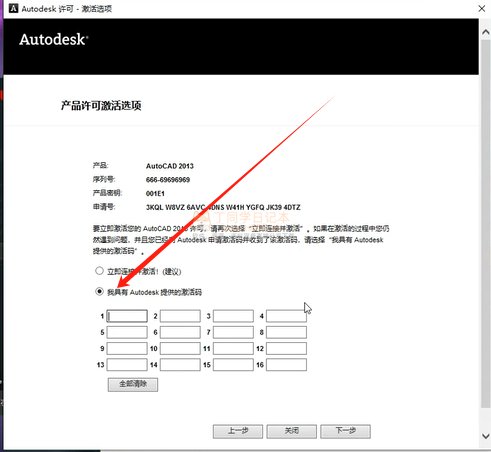Click the Back (上一步) button
491x452 pixels.
point(238,431)
